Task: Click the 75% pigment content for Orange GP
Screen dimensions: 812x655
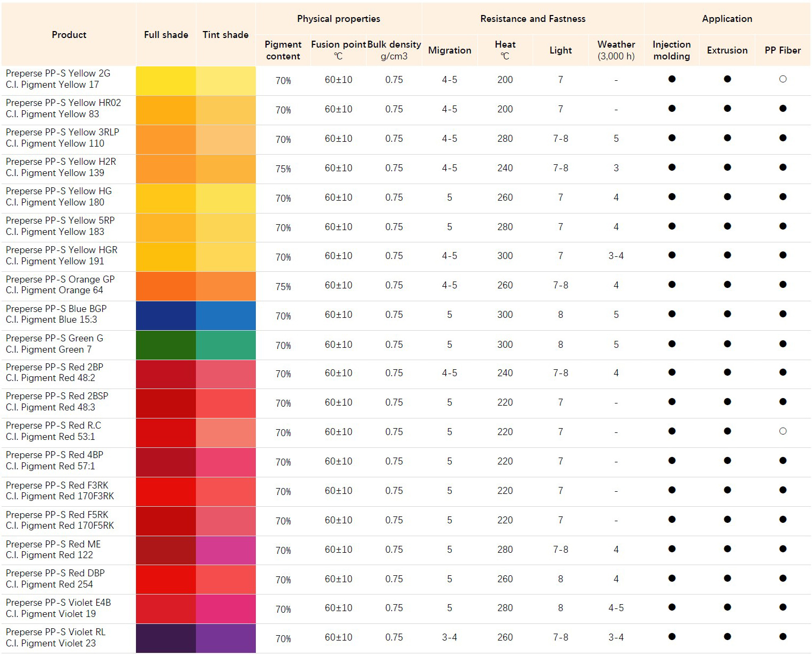Action: pyautogui.click(x=283, y=286)
